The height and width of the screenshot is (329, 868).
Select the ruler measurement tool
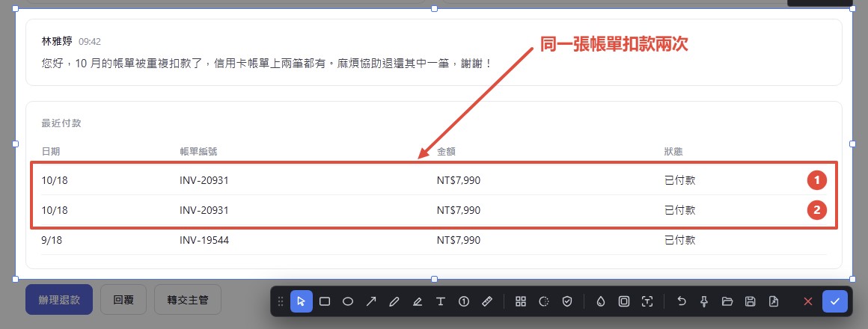click(487, 301)
